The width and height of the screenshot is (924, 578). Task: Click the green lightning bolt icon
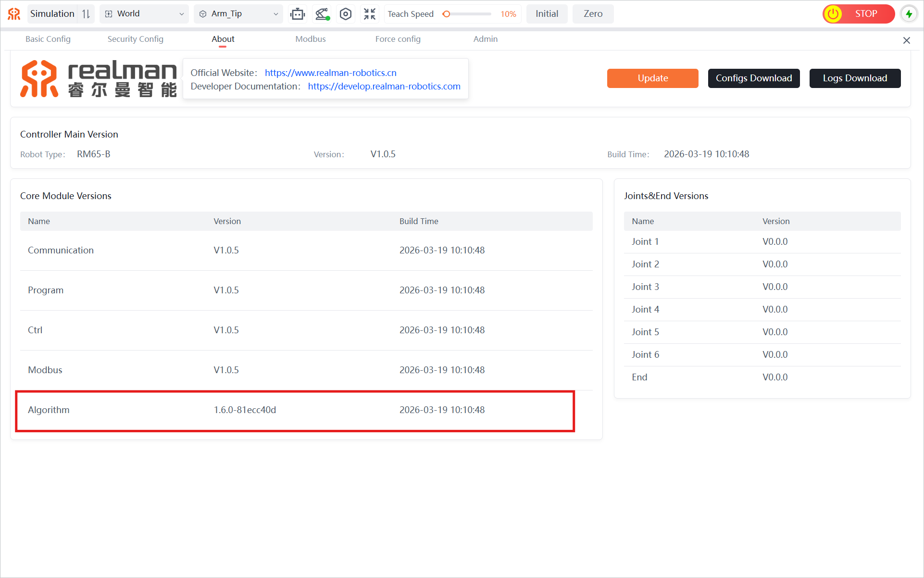[x=909, y=14]
